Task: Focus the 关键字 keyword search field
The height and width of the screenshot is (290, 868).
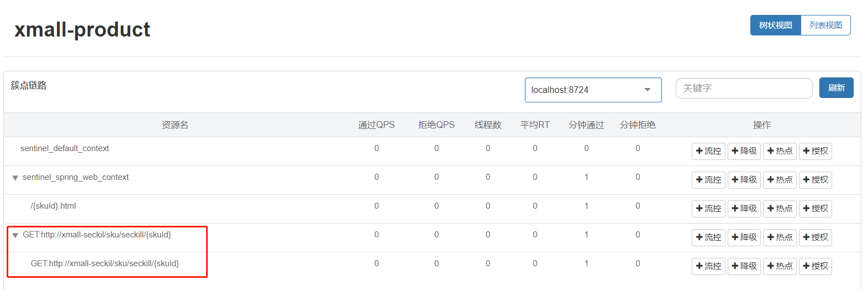Action: tap(744, 88)
